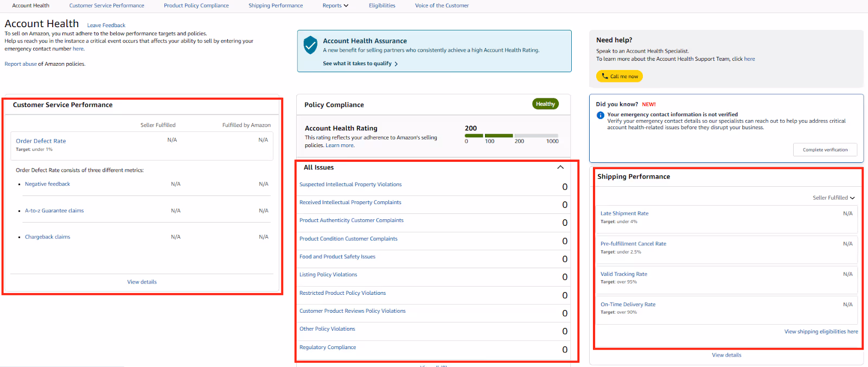868x367 pixels.
Task: Open Shipping Performance tab in top navigation
Action: coord(276,5)
